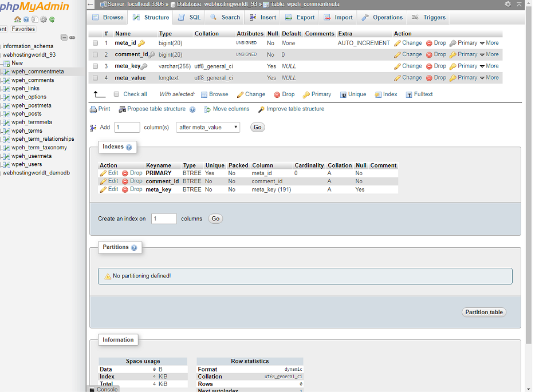Click the Partitions help icon

[134, 248]
